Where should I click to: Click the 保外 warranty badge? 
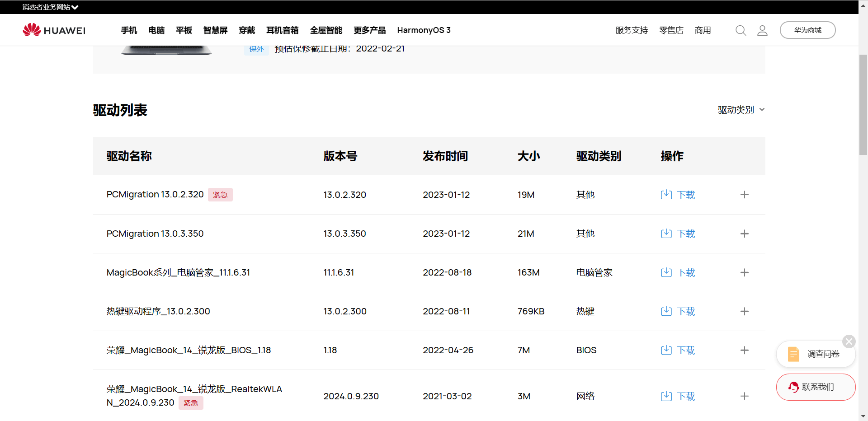coord(256,49)
